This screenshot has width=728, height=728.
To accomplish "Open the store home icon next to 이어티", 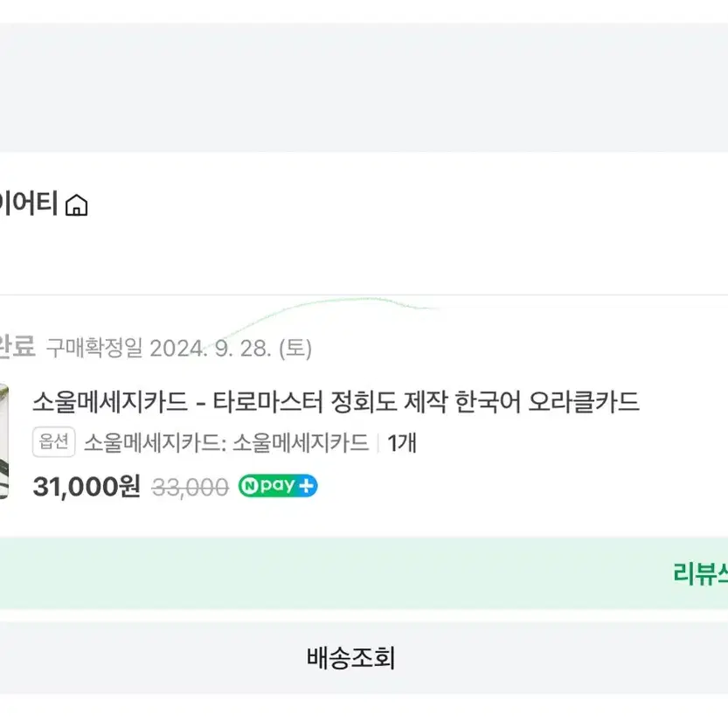I will tap(77, 205).
